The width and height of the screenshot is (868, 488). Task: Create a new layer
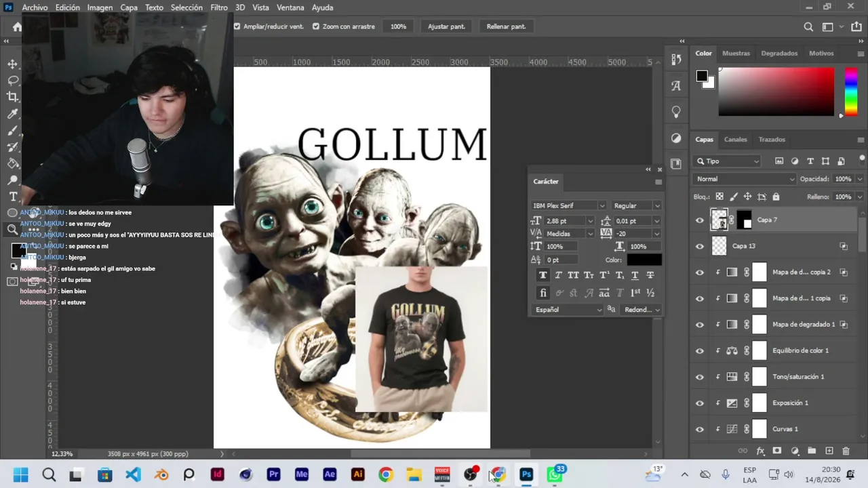pyautogui.click(x=829, y=451)
